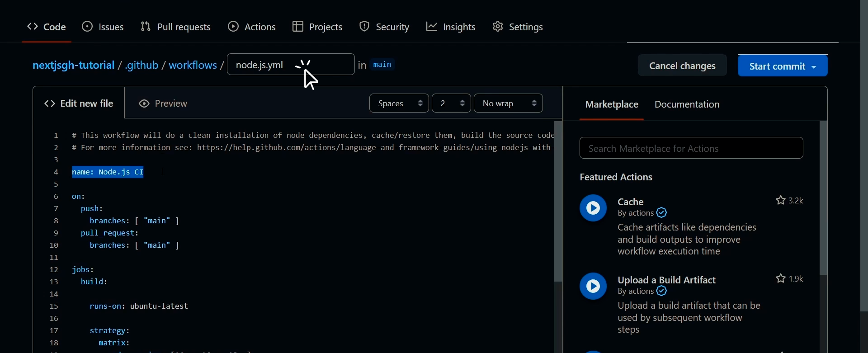
Task: Open the Spaces indent mode dropdown
Action: click(x=399, y=104)
